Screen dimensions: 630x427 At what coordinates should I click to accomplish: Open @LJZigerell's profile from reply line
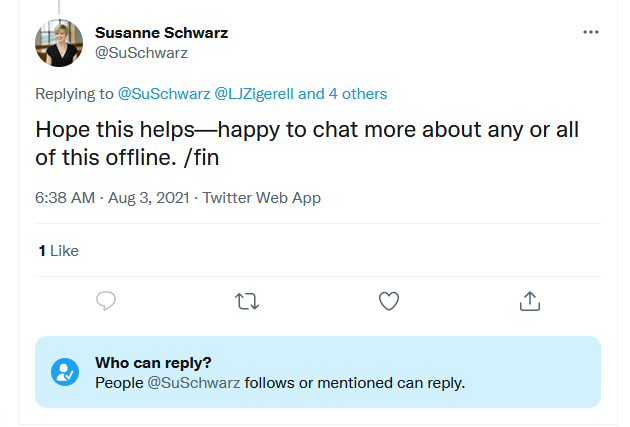coord(253,94)
